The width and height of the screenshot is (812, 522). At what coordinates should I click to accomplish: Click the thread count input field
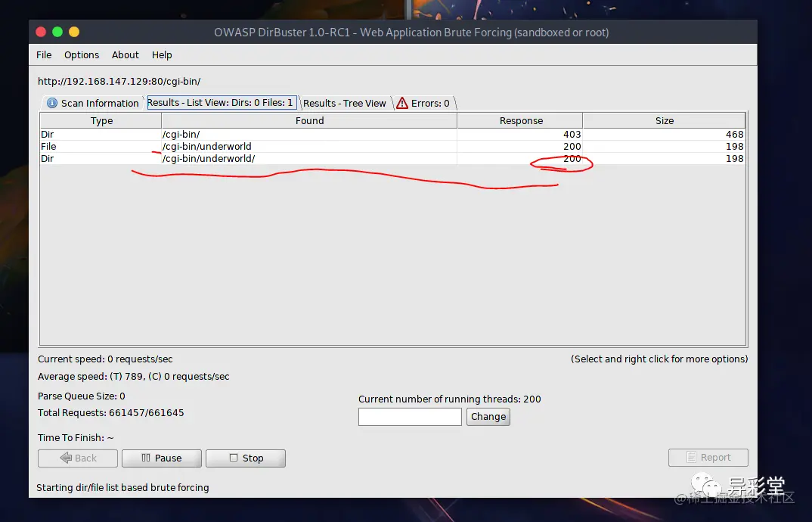point(410,417)
